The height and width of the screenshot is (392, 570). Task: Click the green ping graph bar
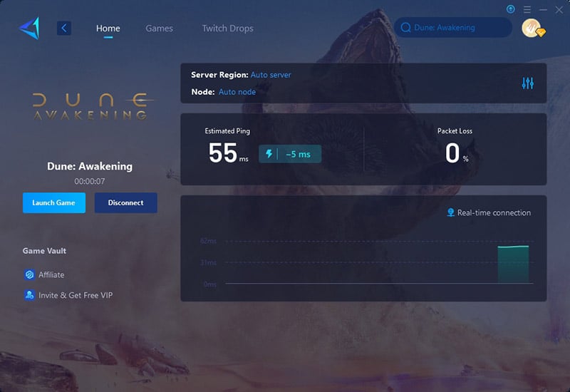pos(513,264)
